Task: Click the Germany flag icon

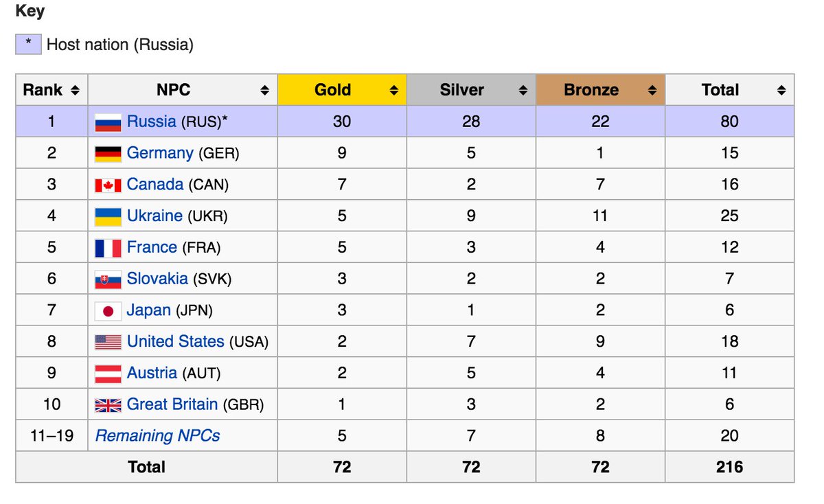Action: [x=108, y=154]
